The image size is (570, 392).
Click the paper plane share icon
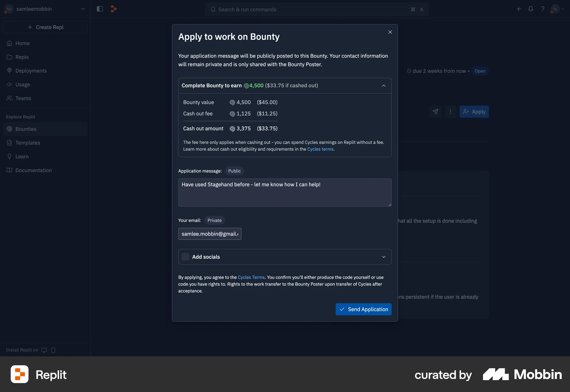pyautogui.click(x=435, y=112)
